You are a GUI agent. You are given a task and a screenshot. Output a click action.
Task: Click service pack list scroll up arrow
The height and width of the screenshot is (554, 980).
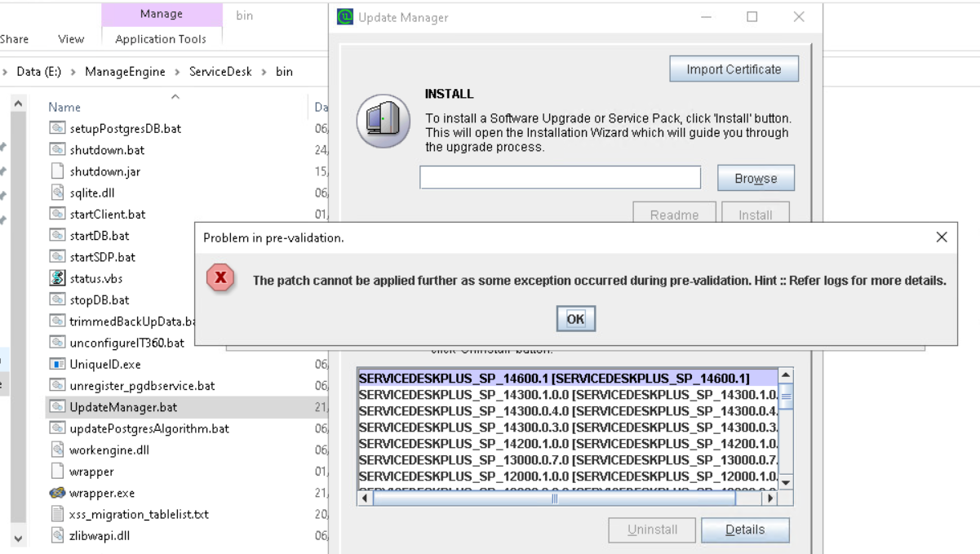pos(786,375)
